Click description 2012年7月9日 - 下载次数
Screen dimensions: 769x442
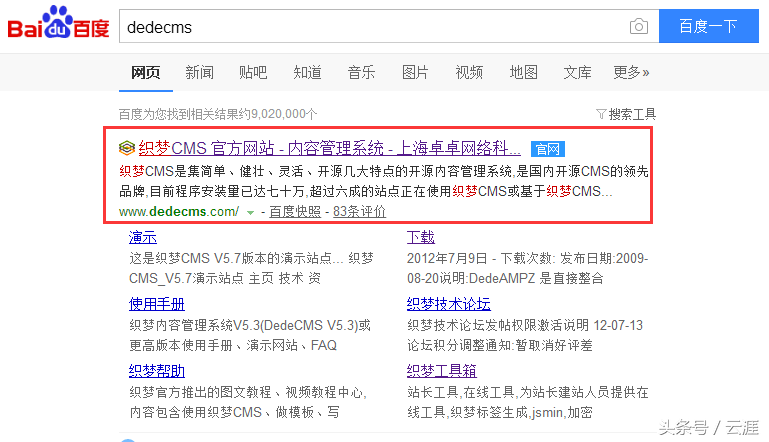[528, 268]
